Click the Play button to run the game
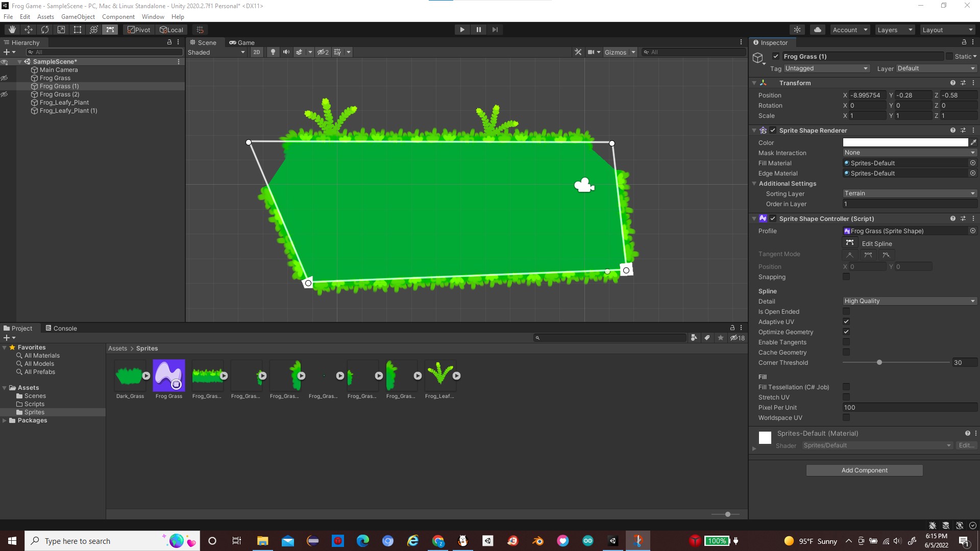 tap(461, 29)
